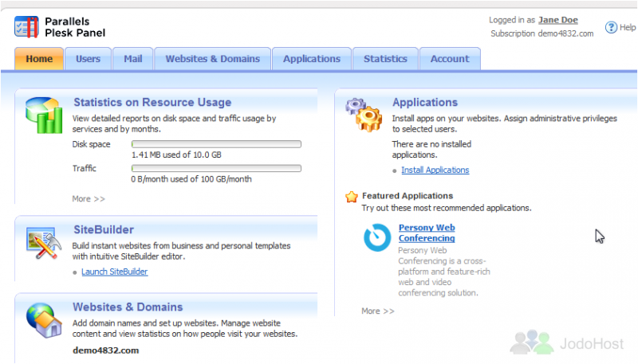Open the Home tab
Image resolution: width=638 pixels, height=364 pixels.
[39, 59]
